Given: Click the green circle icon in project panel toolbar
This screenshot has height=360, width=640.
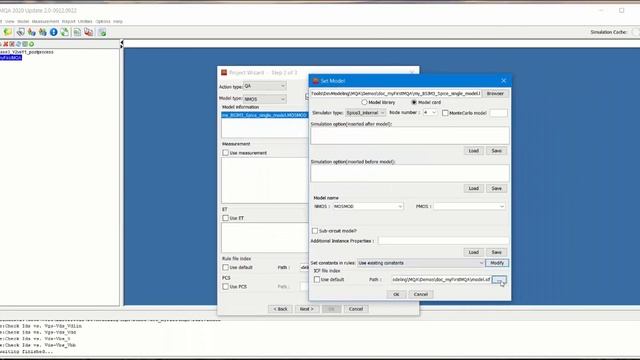Looking at the screenshot, I should 31,44.
